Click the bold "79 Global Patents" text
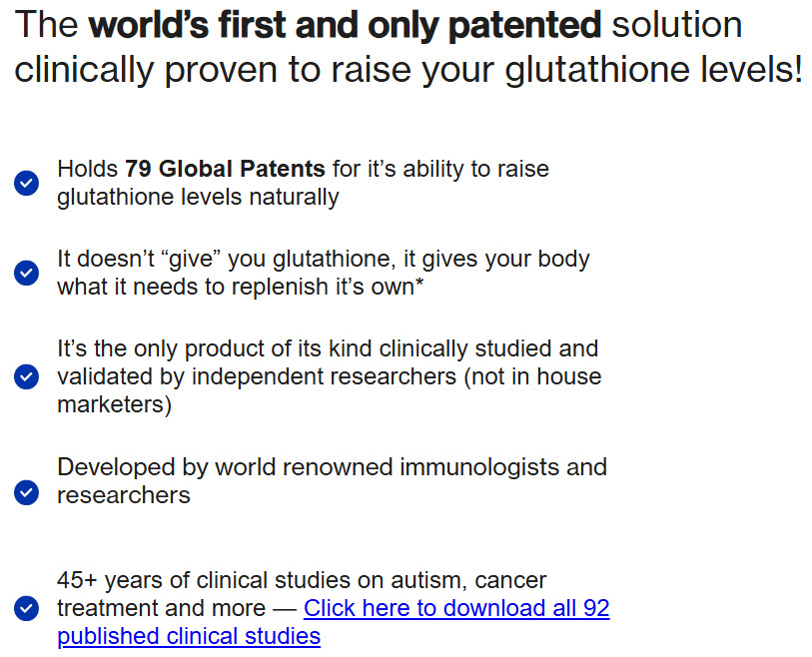The height and width of the screenshot is (657, 812). pyautogui.click(x=225, y=169)
